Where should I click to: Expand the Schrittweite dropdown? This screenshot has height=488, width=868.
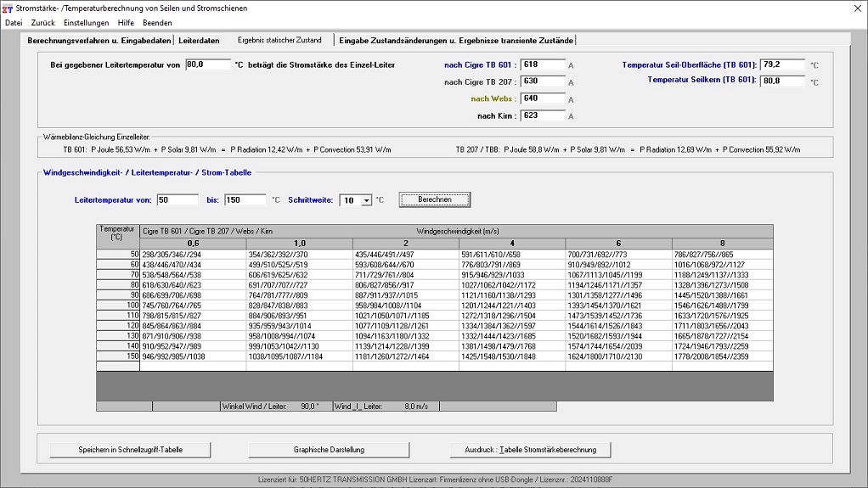(x=366, y=200)
